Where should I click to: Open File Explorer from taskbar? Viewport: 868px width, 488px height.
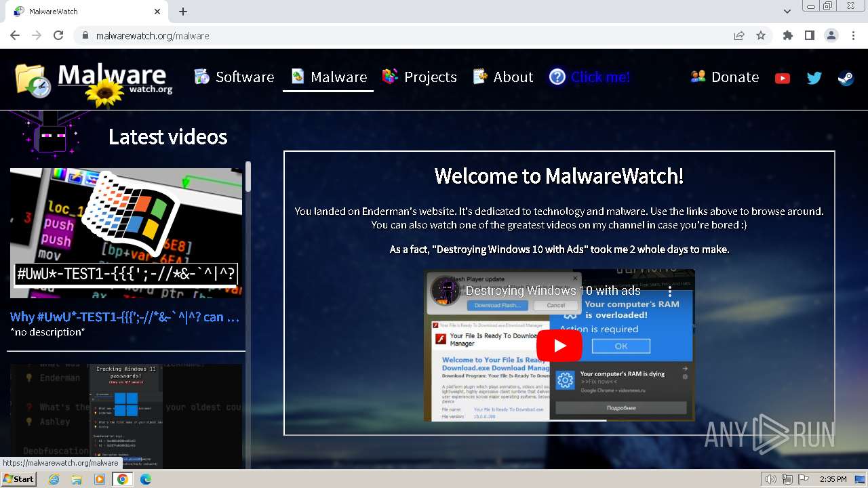click(x=77, y=479)
